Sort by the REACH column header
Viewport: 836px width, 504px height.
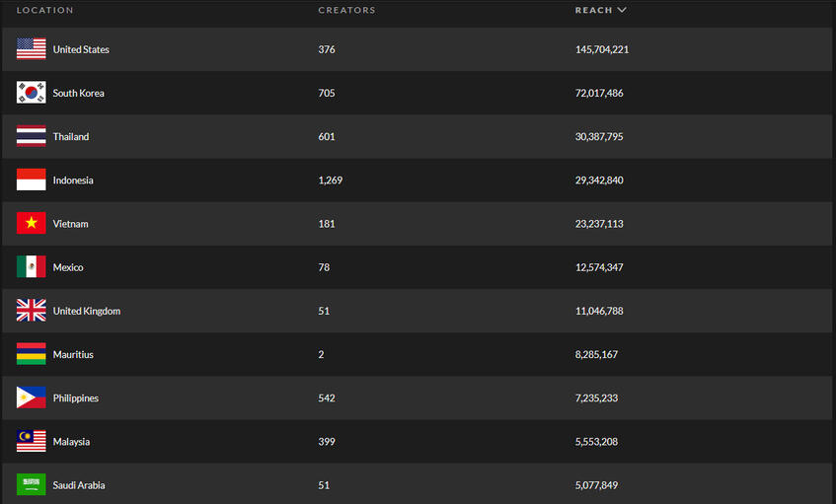click(593, 10)
